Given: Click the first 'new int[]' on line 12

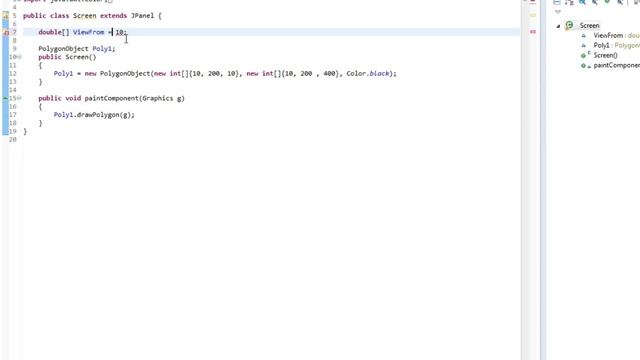Looking at the screenshot, I should [x=171, y=73].
